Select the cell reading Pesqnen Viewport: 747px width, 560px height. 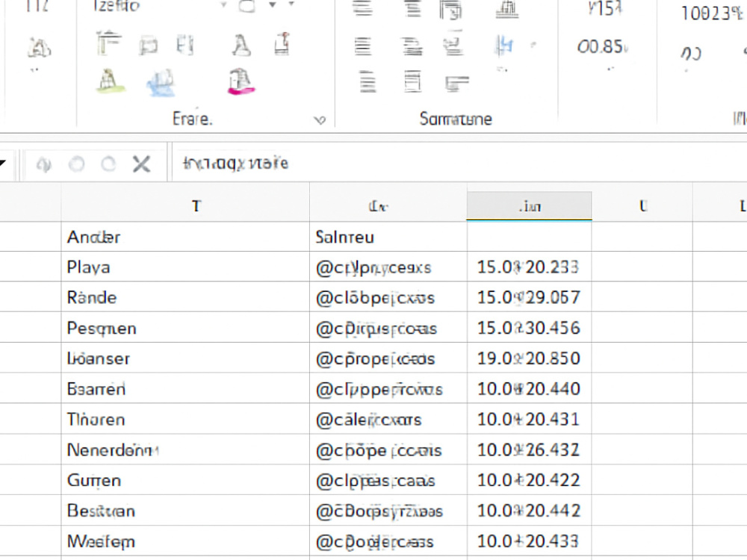click(185, 328)
